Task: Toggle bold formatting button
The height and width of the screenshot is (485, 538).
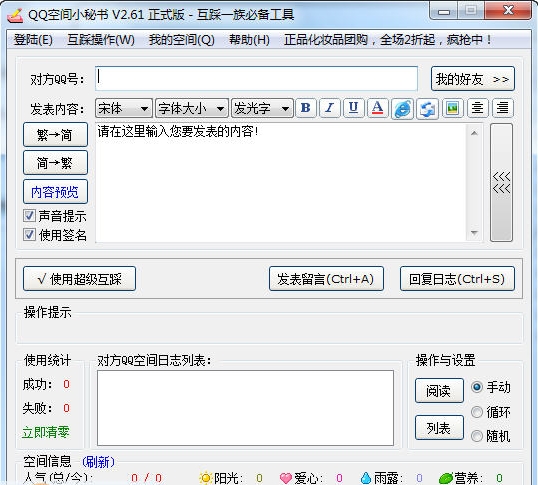Action: tap(305, 108)
